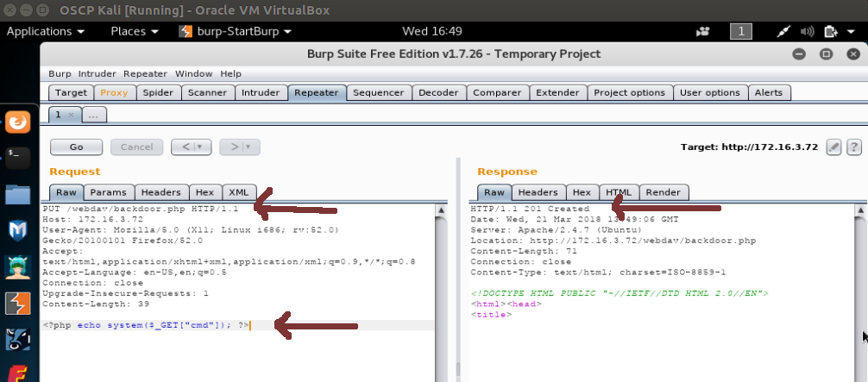Image resolution: width=868 pixels, height=382 pixels.
Task: Open the volume speaker tray icon
Action: (x=807, y=32)
